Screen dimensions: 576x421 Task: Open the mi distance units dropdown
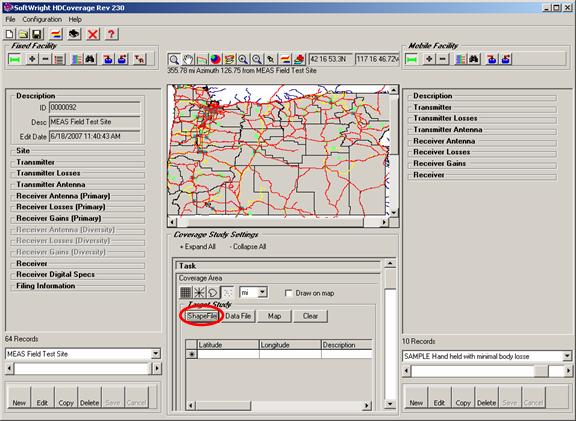coord(262,292)
